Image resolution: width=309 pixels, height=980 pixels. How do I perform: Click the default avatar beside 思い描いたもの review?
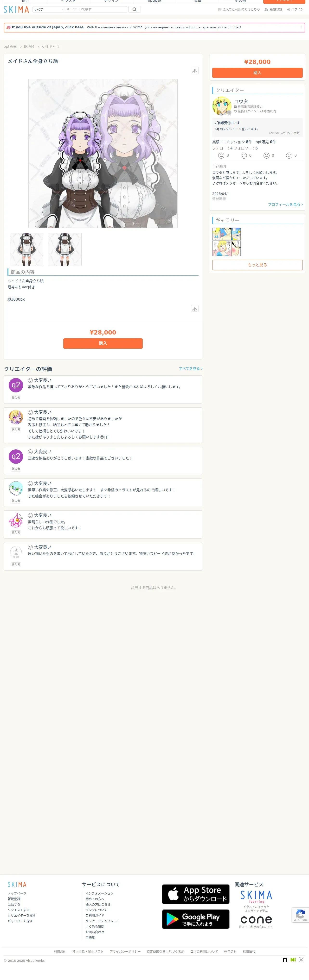coord(16,552)
